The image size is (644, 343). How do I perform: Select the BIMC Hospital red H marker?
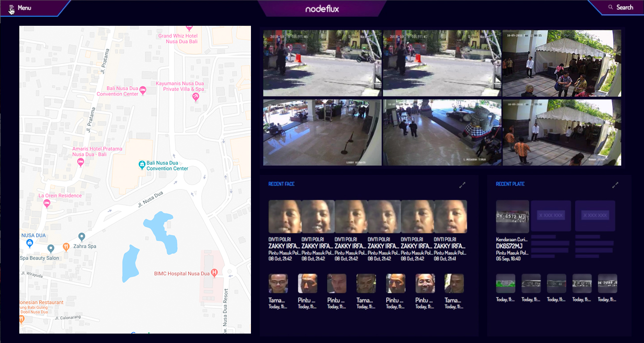[214, 273]
